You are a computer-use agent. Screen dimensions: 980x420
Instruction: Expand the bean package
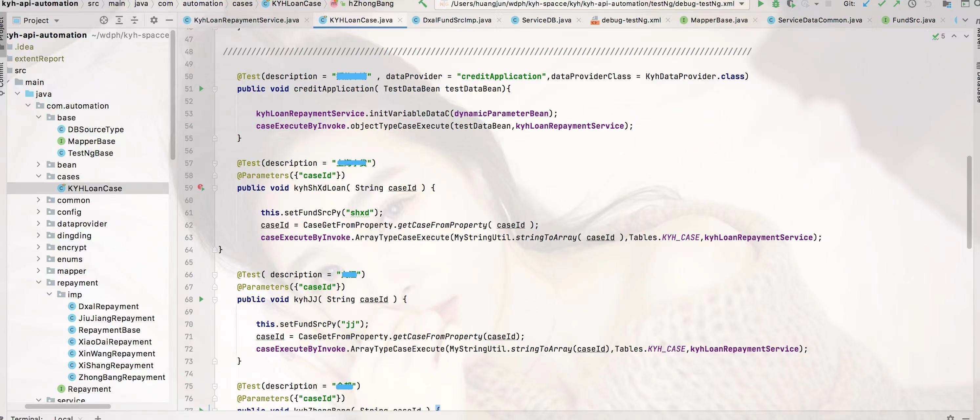(39, 164)
